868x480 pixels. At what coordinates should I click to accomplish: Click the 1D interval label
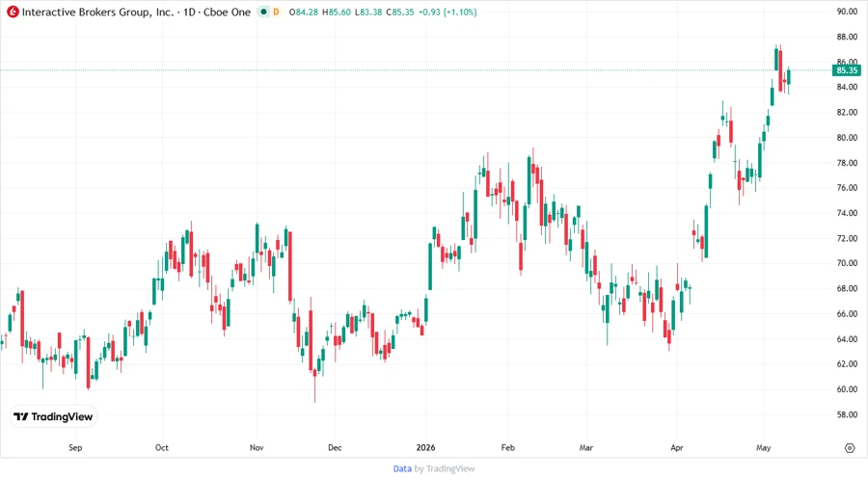pos(189,13)
